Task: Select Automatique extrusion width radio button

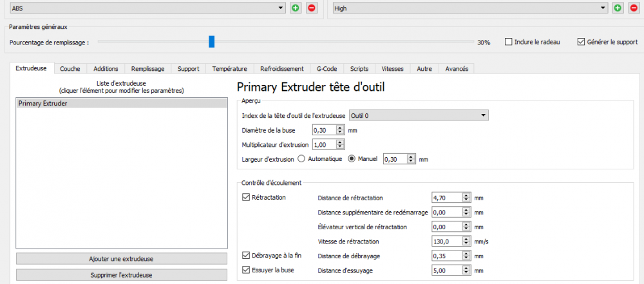Action: 301,159
